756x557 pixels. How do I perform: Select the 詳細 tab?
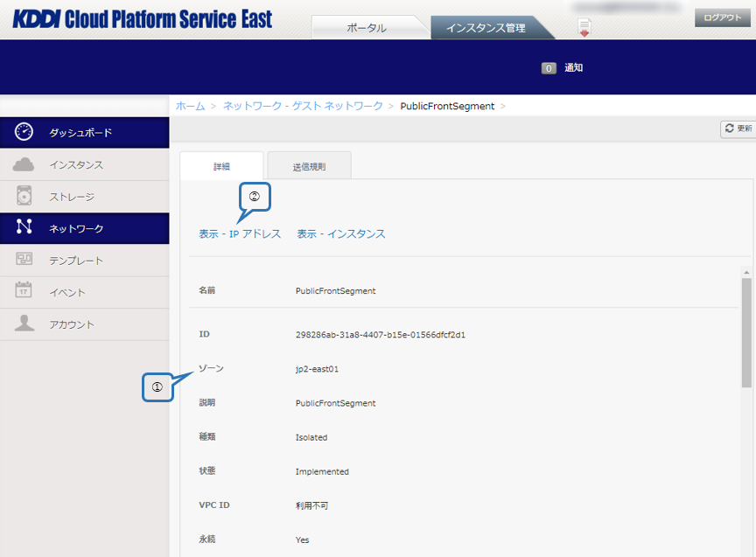(221, 166)
